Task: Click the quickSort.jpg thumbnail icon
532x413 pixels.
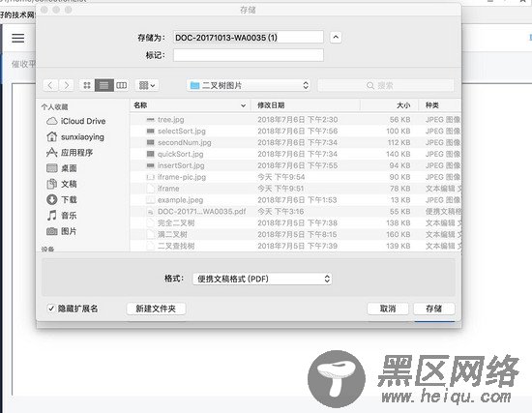Action: pyautogui.click(x=150, y=154)
